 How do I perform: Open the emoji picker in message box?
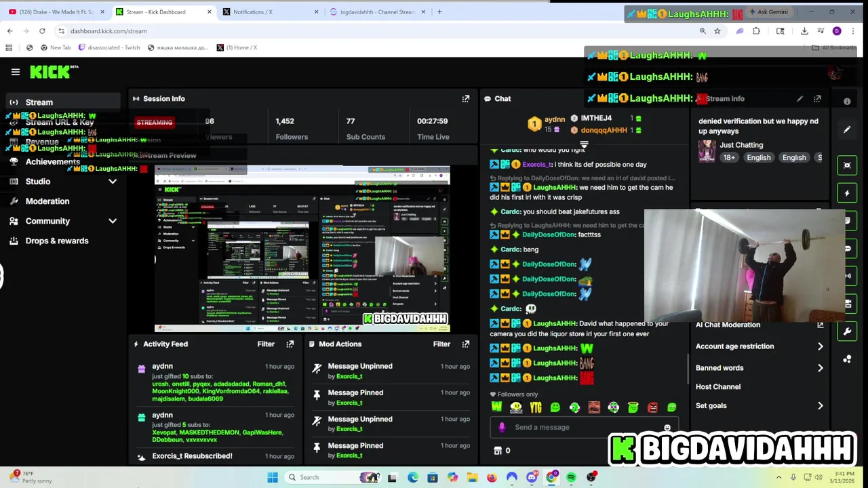coord(667,428)
